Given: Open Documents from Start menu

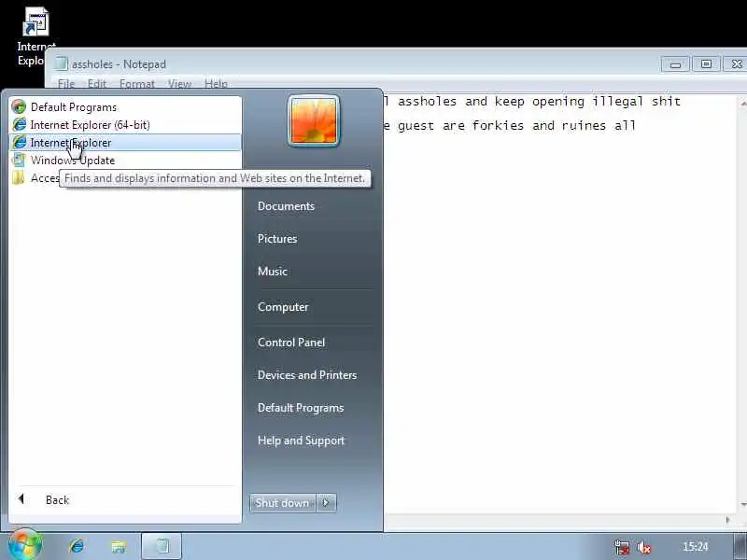Looking at the screenshot, I should [286, 206].
